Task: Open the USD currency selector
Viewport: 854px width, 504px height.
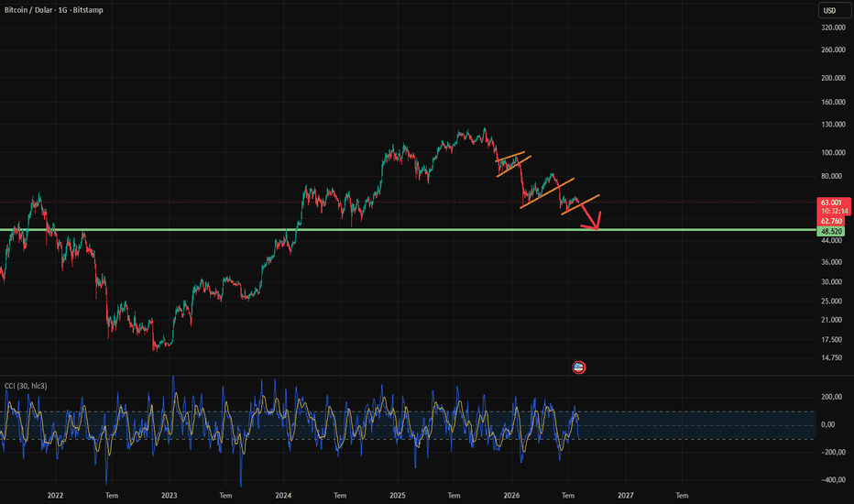Action: click(x=835, y=10)
